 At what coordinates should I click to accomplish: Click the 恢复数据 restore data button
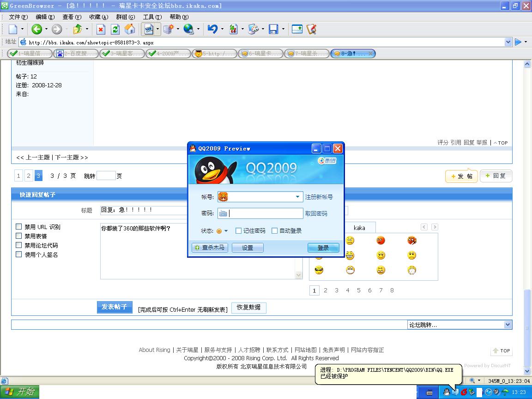[x=249, y=308]
